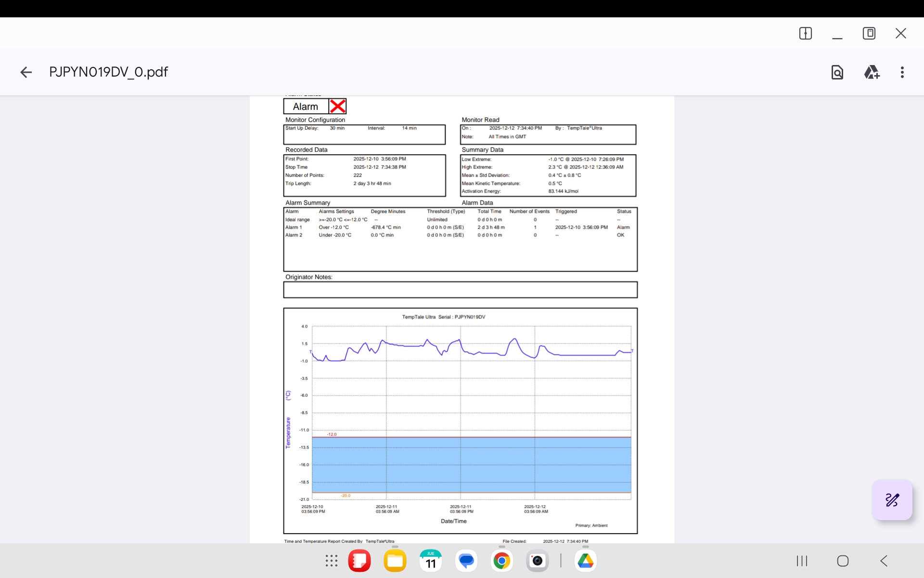Launch the red notes app in taskbar
Image resolution: width=924 pixels, height=578 pixels.
pyautogui.click(x=359, y=561)
